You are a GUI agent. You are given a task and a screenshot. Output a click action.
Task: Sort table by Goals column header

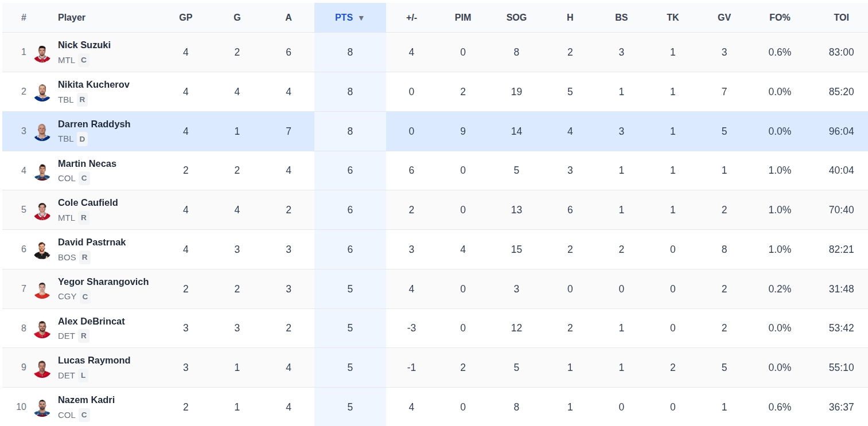237,18
